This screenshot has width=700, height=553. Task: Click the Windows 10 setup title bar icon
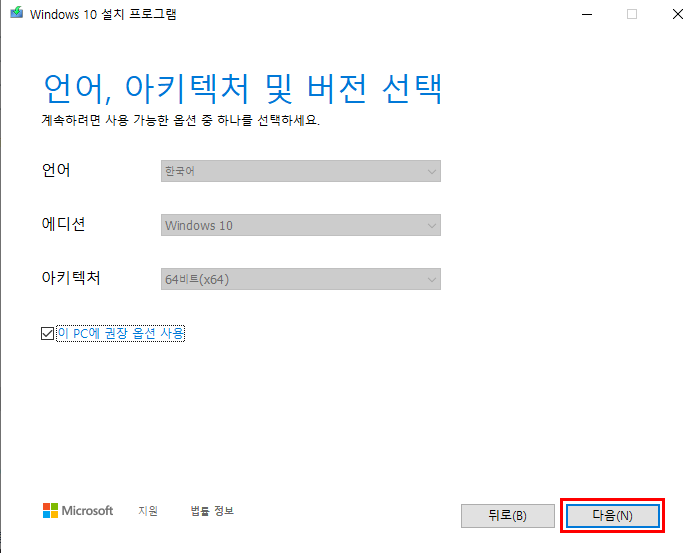17,13
